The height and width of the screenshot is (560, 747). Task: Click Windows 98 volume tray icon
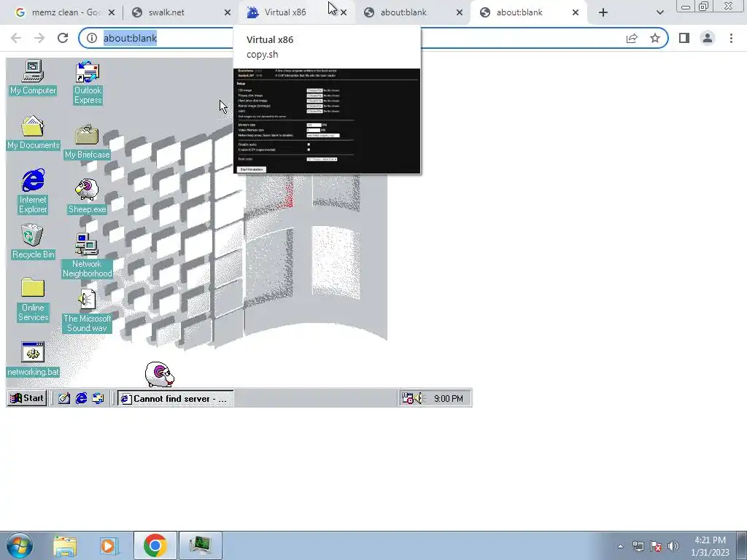(419, 399)
